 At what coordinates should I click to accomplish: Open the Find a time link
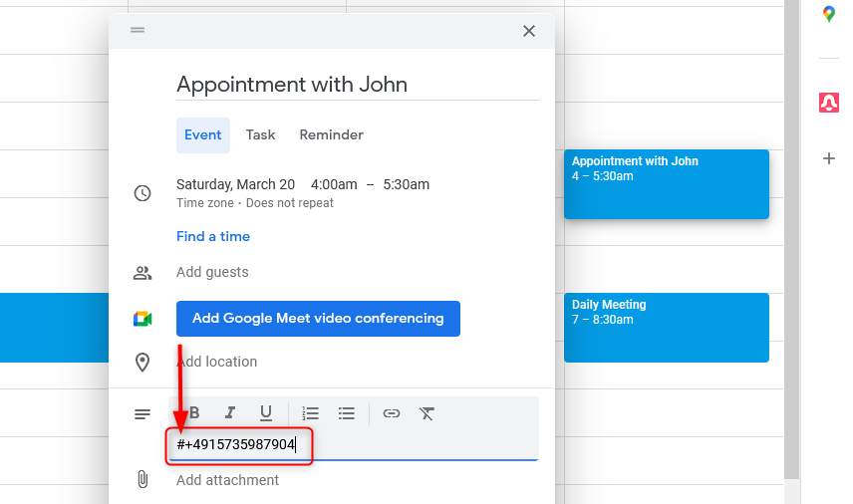pyautogui.click(x=213, y=236)
